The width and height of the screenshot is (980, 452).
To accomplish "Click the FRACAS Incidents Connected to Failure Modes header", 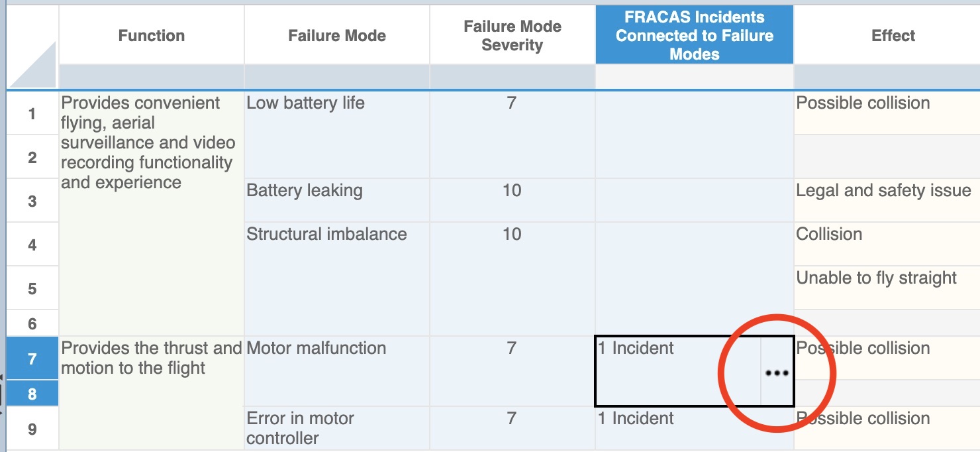I will pos(694,36).
